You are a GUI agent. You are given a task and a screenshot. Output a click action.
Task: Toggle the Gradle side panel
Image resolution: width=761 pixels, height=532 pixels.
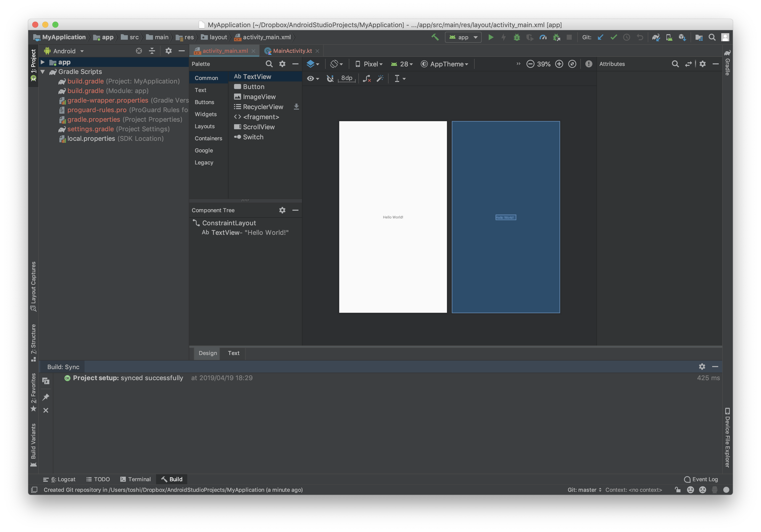(727, 62)
